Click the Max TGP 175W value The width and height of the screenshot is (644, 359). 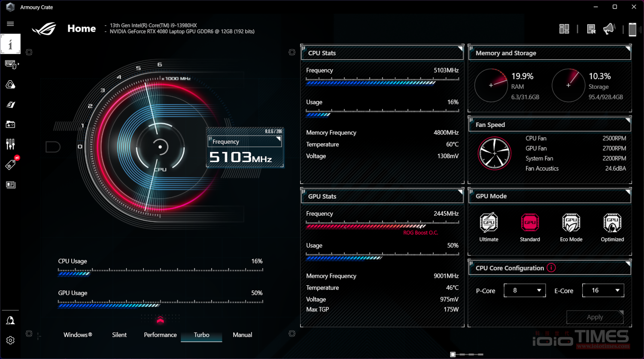[451, 309]
